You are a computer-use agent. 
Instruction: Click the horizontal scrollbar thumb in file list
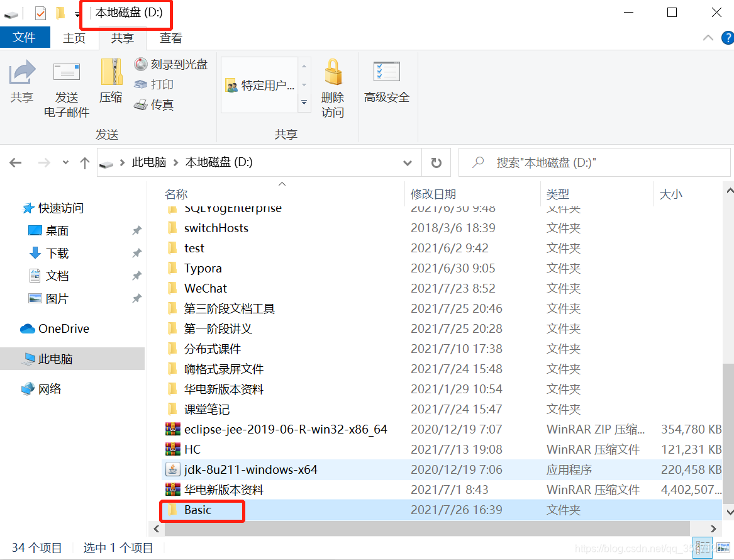pos(427,529)
